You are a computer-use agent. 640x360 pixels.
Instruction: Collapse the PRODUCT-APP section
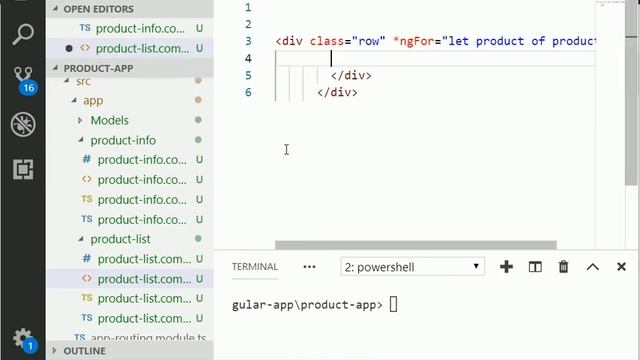pyautogui.click(x=130, y=68)
